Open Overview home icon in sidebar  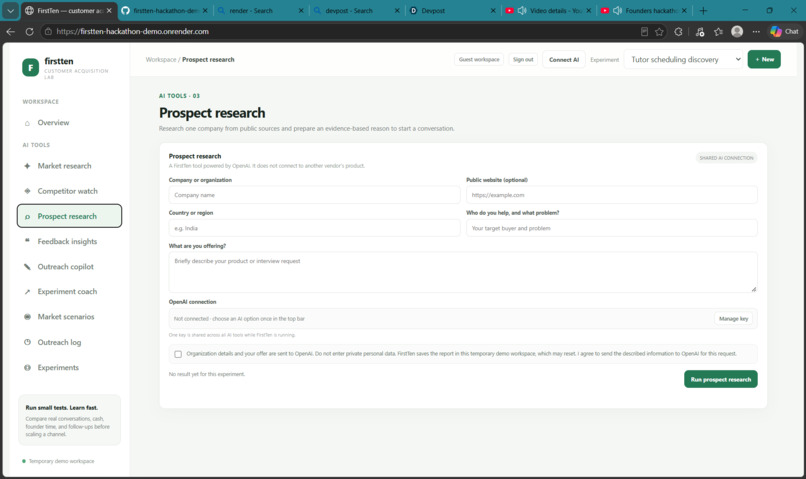[27, 123]
